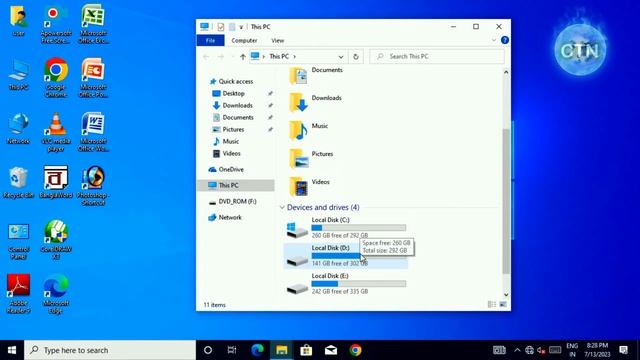Select the Microsoft Office PowerPoint desktop icon
640x360 pixels.
click(93, 78)
